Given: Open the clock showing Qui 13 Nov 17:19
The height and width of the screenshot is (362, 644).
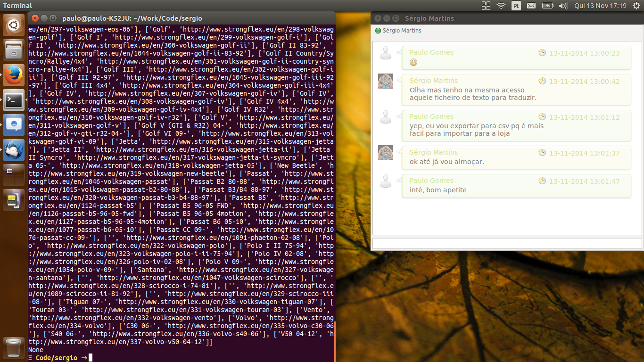Looking at the screenshot, I should pos(600,6).
